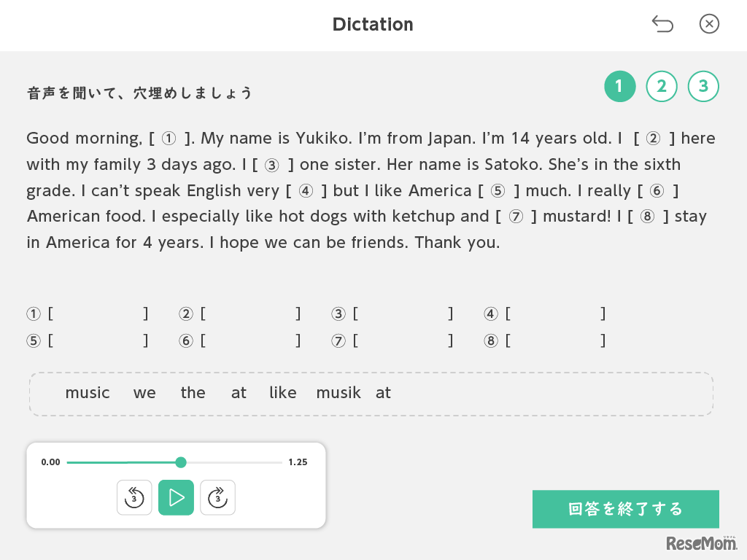Close the Dictation screen with the X icon

(x=709, y=24)
